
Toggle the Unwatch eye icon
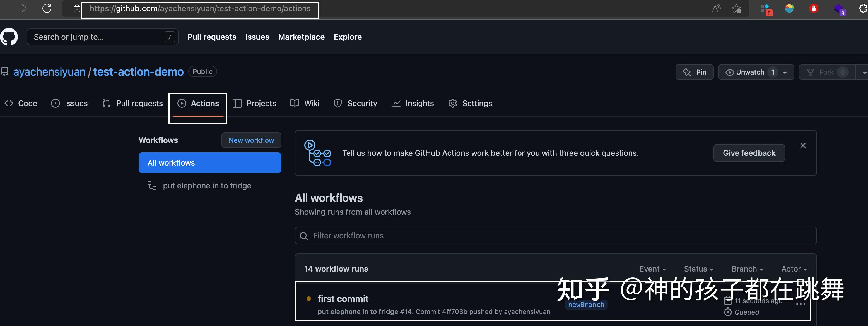[730, 72]
